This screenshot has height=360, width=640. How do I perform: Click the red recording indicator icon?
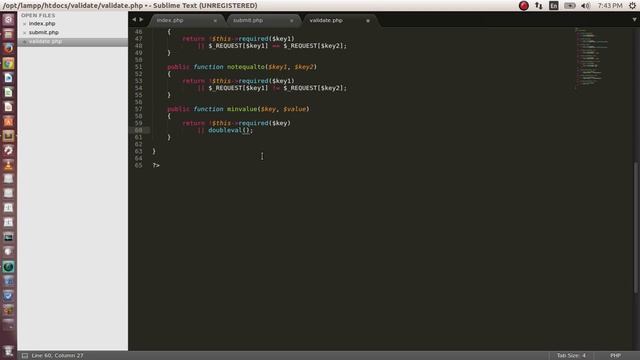(524, 6)
